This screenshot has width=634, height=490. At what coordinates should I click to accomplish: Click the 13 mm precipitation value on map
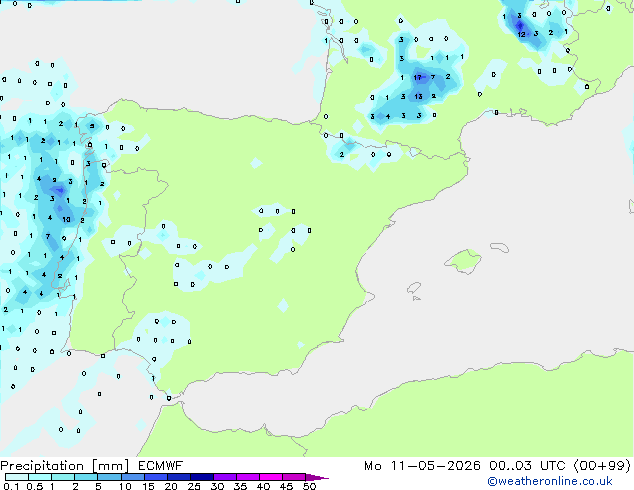[x=418, y=96]
